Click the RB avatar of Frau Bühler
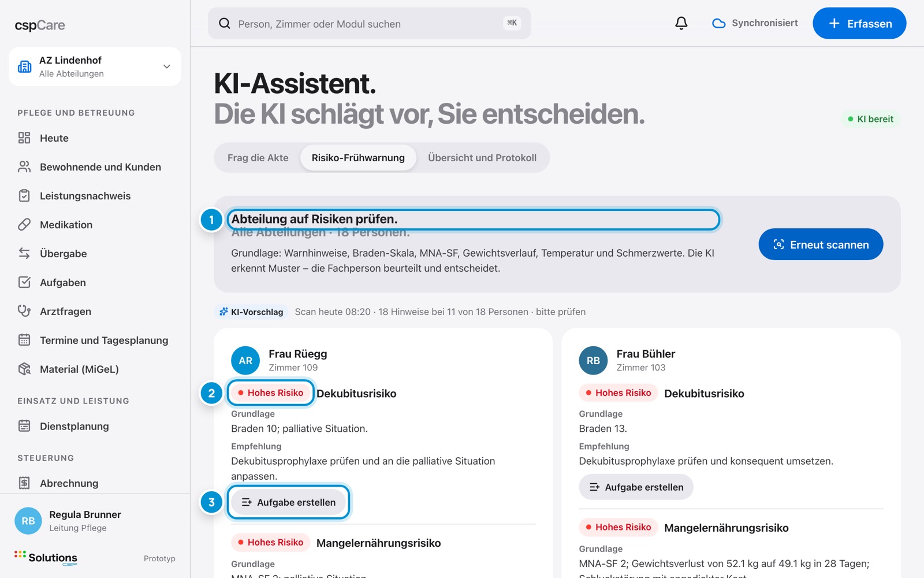The height and width of the screenshot is (578, 924). point(593,360)
